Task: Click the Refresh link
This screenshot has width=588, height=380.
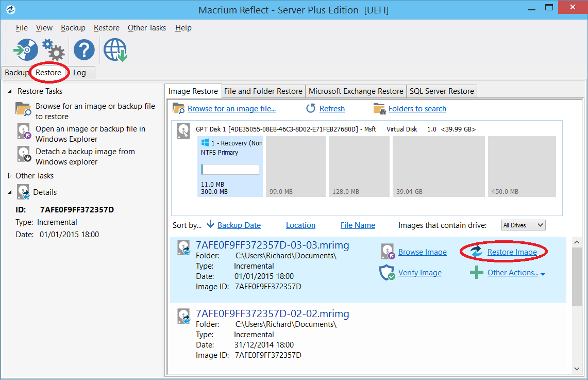Action: click(332, 109)
